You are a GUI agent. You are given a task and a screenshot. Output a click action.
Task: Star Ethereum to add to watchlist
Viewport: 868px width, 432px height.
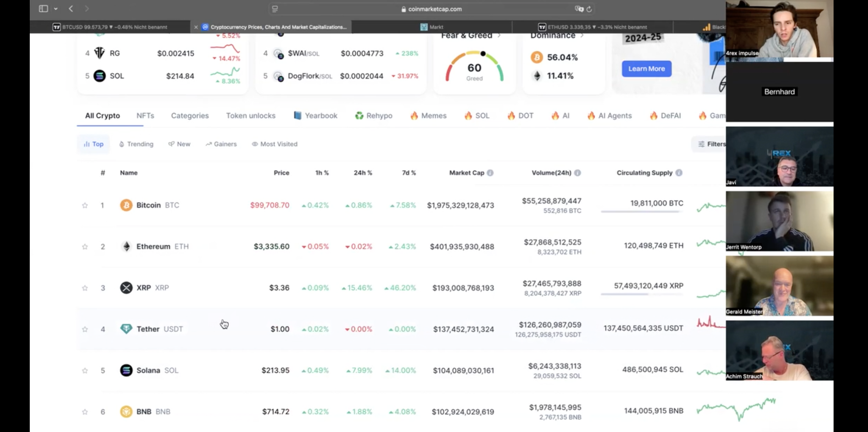click(85, 247)
